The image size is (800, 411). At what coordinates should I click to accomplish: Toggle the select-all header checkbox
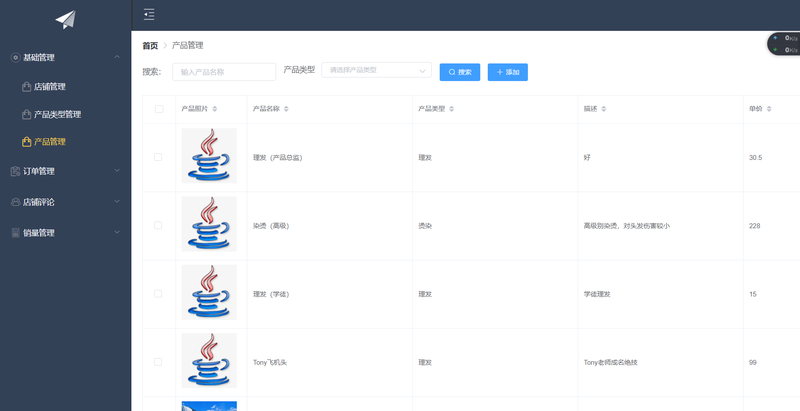point(159,109)
